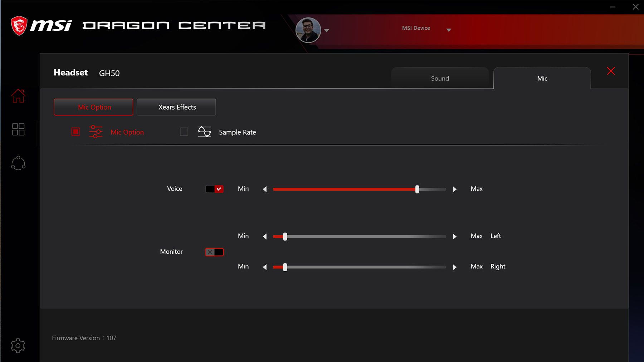This screenshot has width=644, height=362.
Task: Open the apps grid in sidebar
Action: click(18, 129)
